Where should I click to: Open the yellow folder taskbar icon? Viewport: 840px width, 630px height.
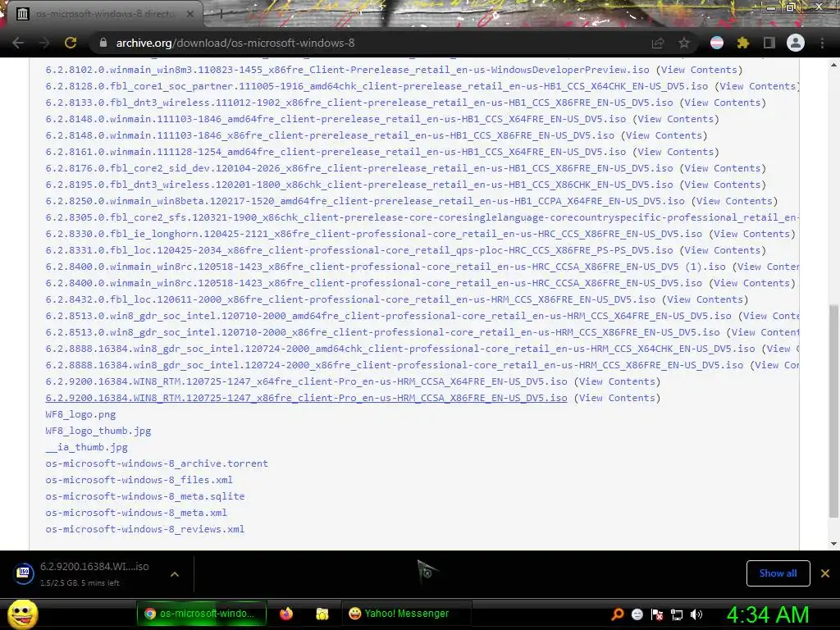coord(322,614)
